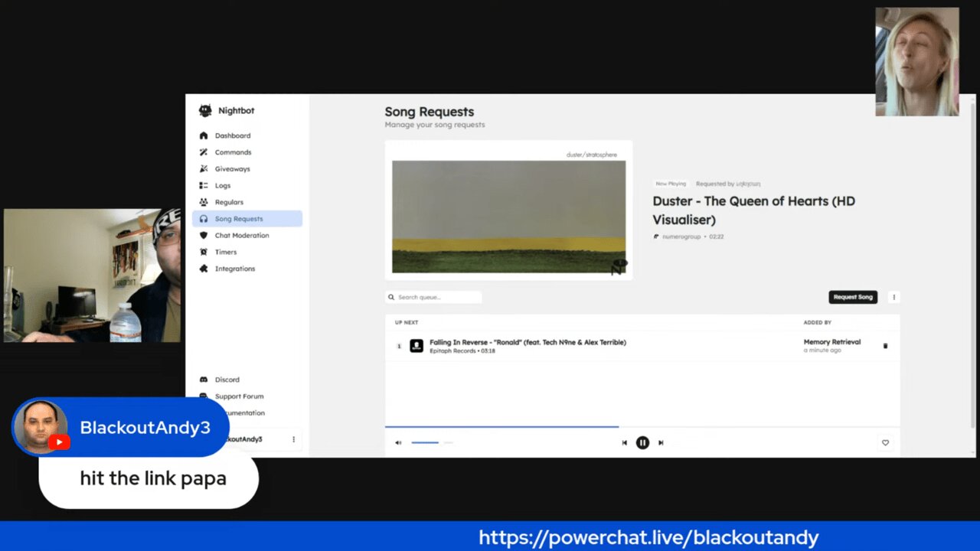Click the woman's webcam feed
The image size is (980, 551).
(917, 62)
